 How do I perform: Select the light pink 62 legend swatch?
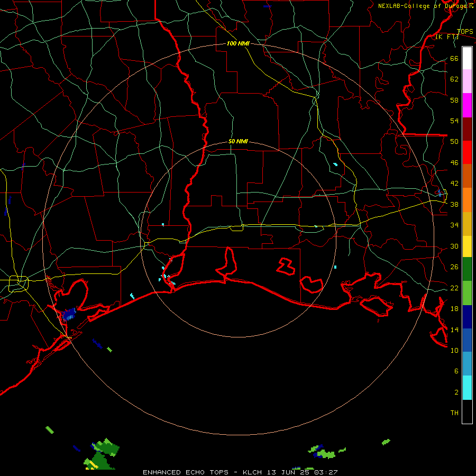tap(467, 81)
